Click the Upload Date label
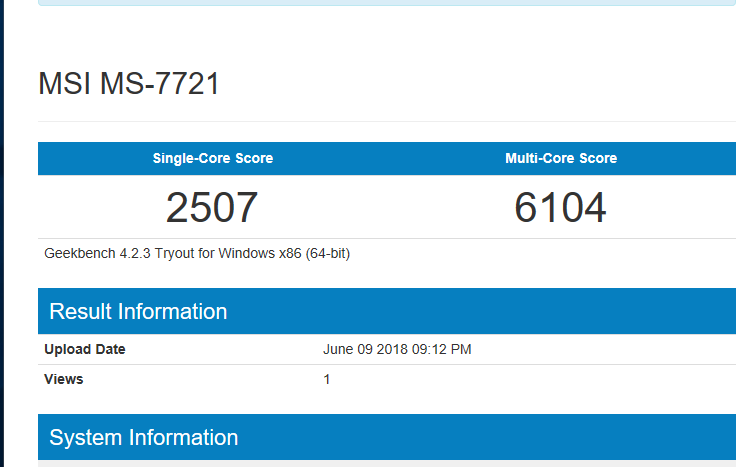Screen dimensions: 754x467 click(x=85, y=349)
